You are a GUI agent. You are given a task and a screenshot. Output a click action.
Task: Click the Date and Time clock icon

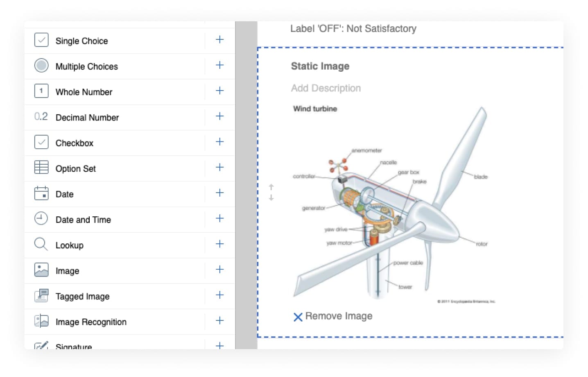tap(41, 218)
